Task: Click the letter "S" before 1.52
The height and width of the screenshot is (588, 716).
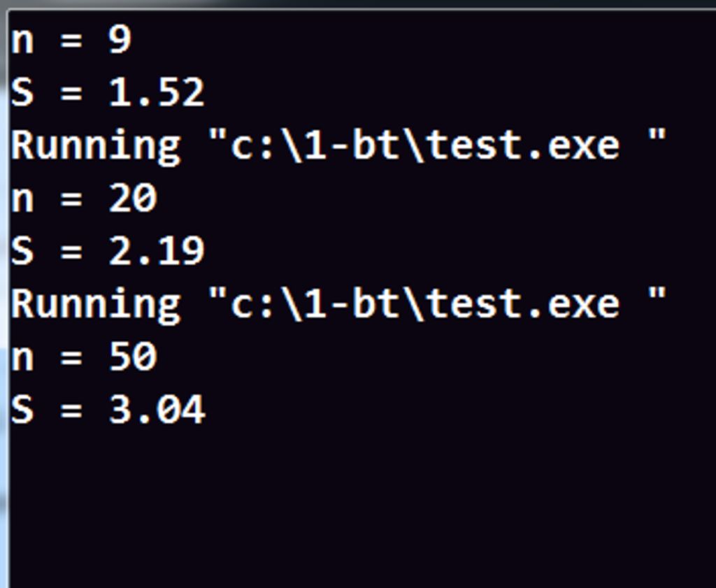Action: [22, 93]
